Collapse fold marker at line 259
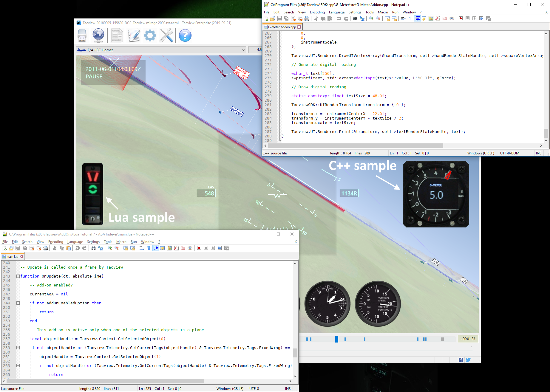Image resolution: width=550 pixels, height=392 pixels. pos(18,348)
